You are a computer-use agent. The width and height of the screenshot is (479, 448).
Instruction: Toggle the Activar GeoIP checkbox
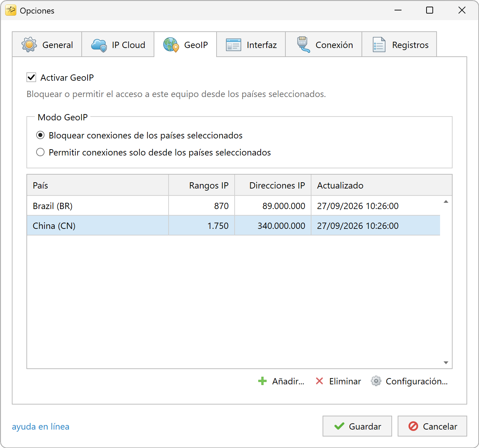[31, 77]
